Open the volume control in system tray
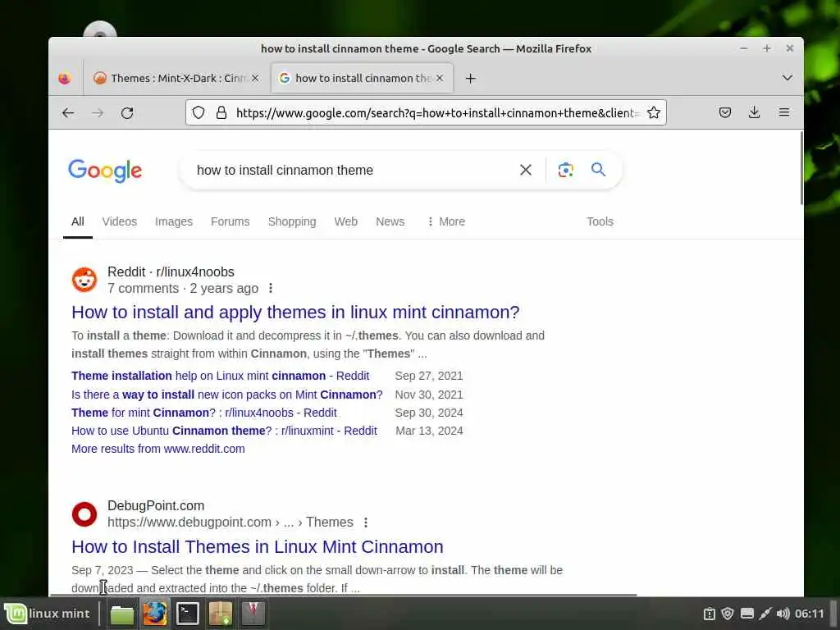 (783, 614)
